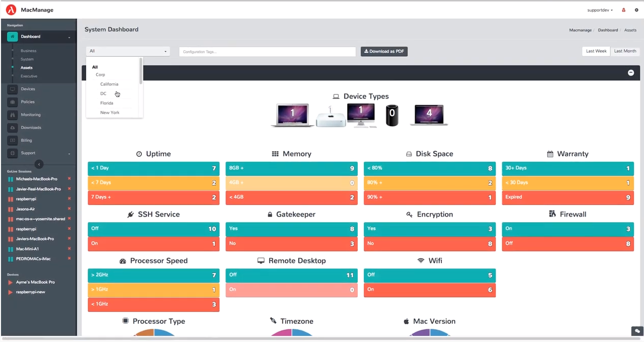Click Memory '8GB +' bar

[291, 168]
